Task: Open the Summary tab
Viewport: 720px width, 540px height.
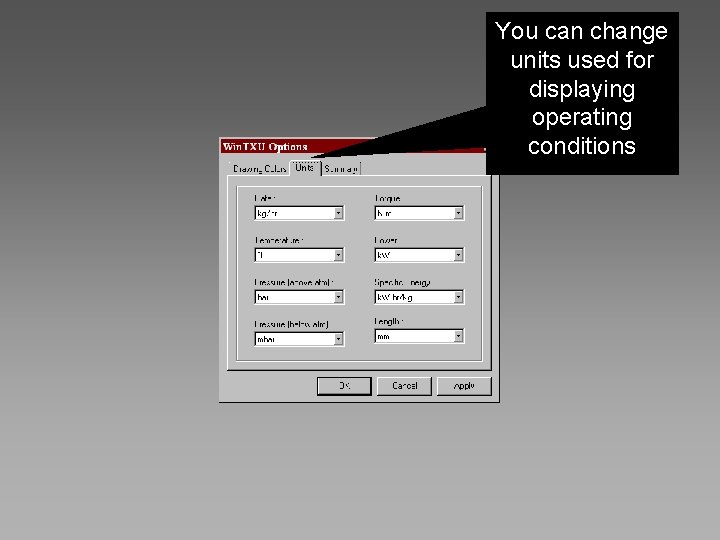Action: [341, 169]
